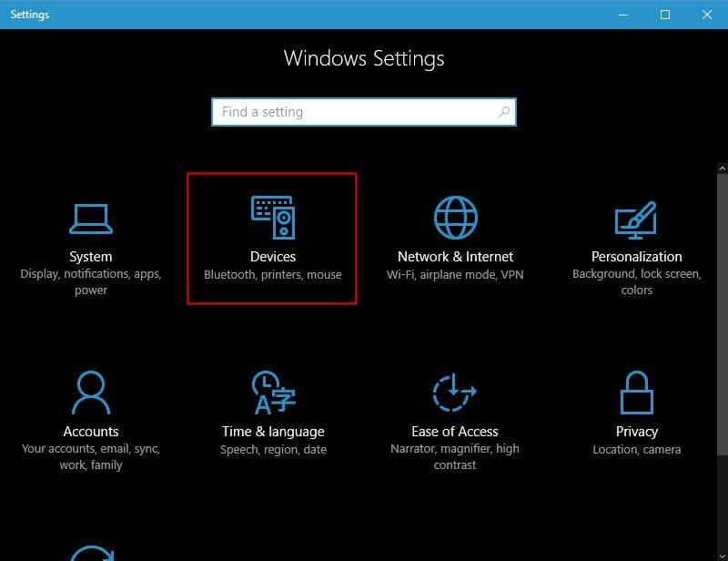
Task: Click 'Speech, region, date' description
Action: click(273, 450)
